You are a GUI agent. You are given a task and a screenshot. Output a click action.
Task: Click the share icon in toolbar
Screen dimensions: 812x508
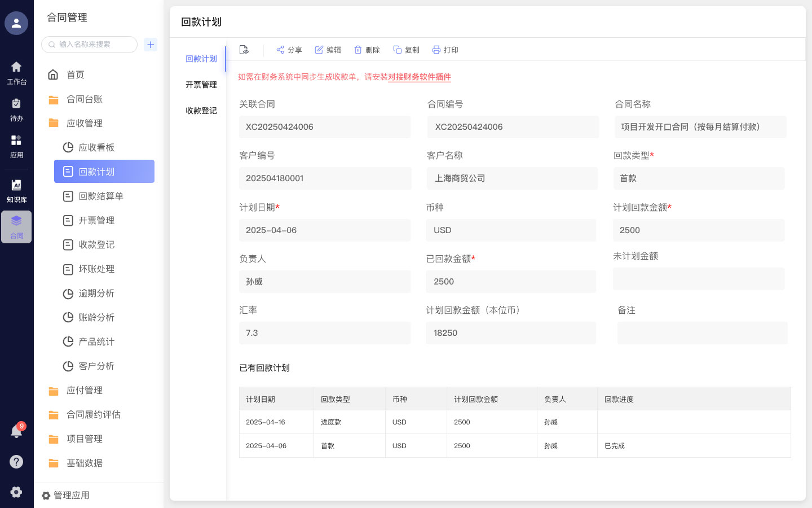click(x=280, y=50)
